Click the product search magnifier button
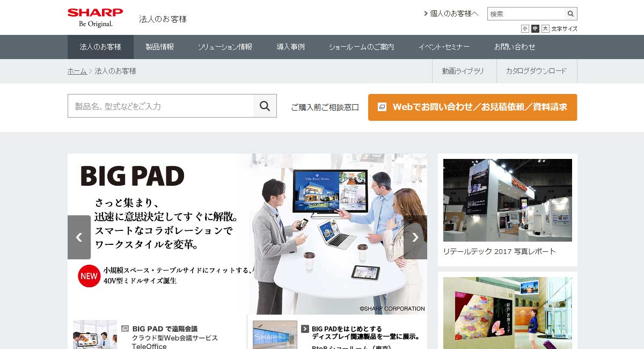Screen dimensions: 644x349 (265, 106)
